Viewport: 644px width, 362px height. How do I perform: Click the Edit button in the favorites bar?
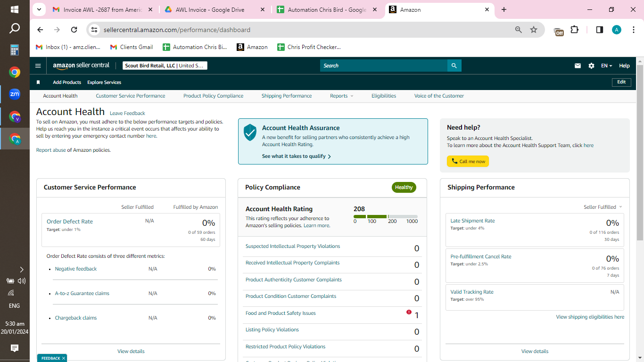coord(621,82)
